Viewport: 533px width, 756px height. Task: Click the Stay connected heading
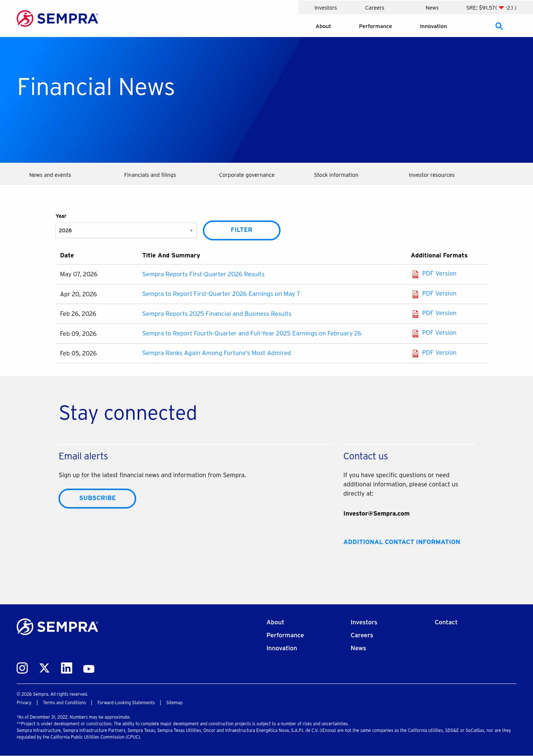pyautogui.click(x=128, y=413)
